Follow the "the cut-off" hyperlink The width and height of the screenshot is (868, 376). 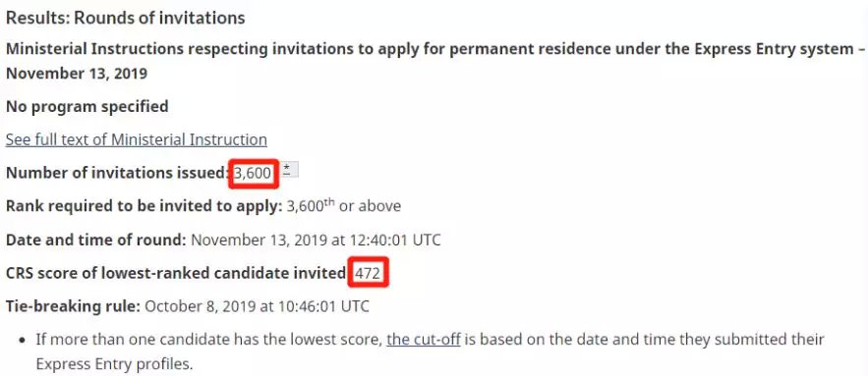point(424,339)
